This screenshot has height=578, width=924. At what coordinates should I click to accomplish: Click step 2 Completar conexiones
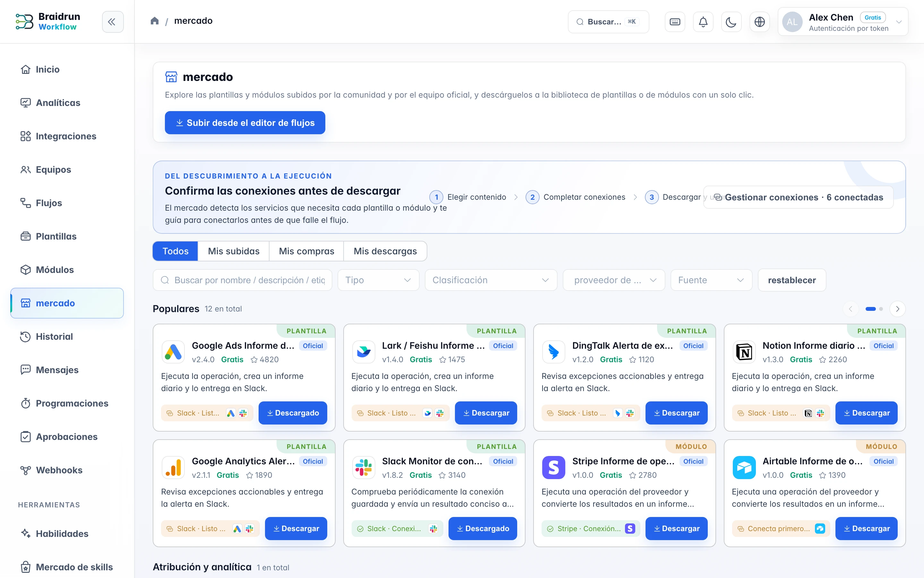pos(575,197)
